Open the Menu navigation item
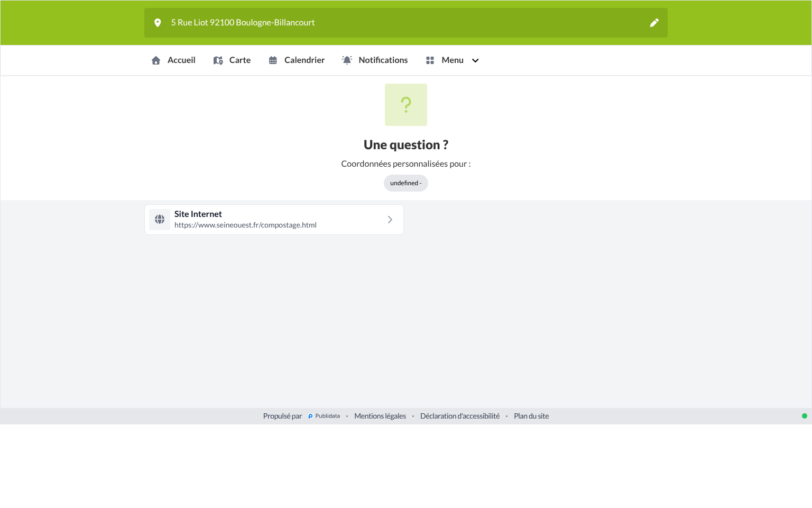Image resolution: width=812 pixels, height=508 pixels. (453, 60)
